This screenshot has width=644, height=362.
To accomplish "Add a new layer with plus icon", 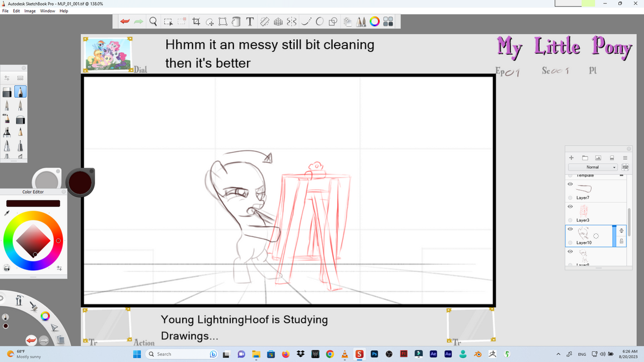I will pos(572,158).
